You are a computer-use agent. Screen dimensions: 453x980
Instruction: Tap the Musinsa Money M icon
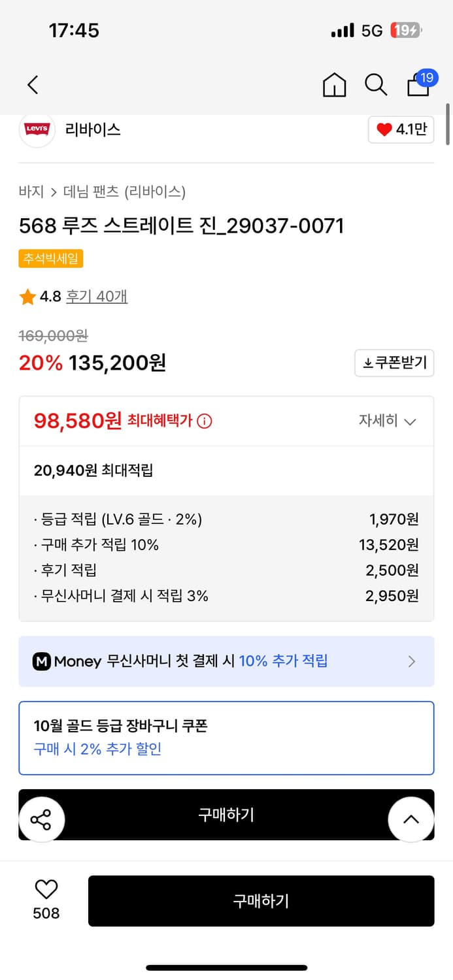pos(41,662)
